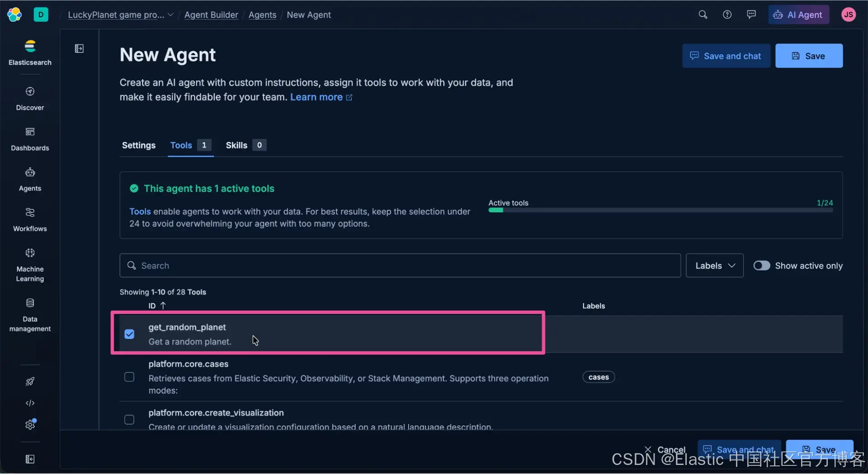Open the JS user avatar menu

pos(849,14)
